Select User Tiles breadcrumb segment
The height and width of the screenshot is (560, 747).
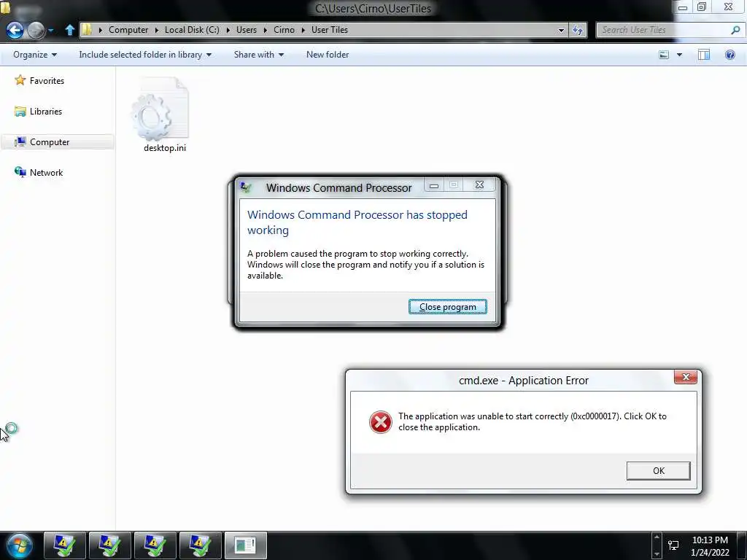[x=330, y=29]
